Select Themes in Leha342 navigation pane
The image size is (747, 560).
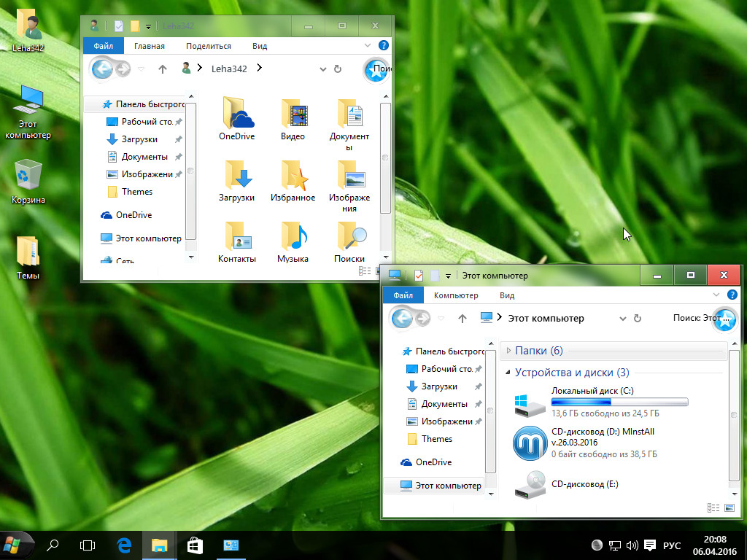[137, 192]
